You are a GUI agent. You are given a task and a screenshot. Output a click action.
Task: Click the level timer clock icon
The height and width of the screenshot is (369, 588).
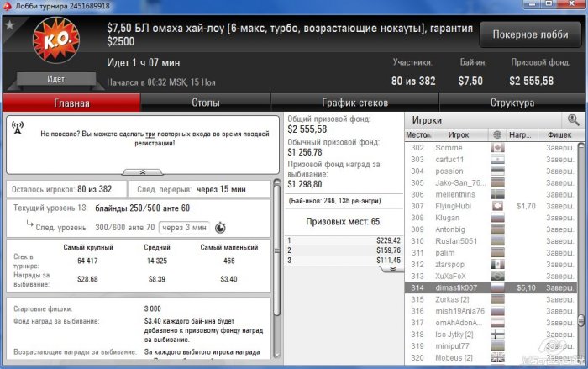220,228
